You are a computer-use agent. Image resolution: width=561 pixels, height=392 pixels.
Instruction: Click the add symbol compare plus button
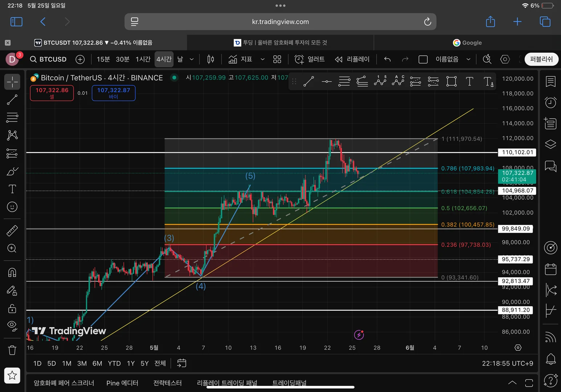point(80,59)
